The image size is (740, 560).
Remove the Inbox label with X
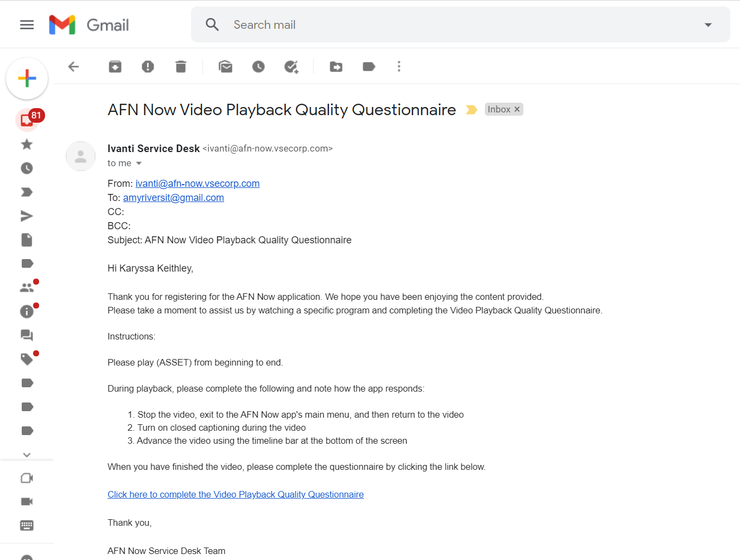(517, 109)
